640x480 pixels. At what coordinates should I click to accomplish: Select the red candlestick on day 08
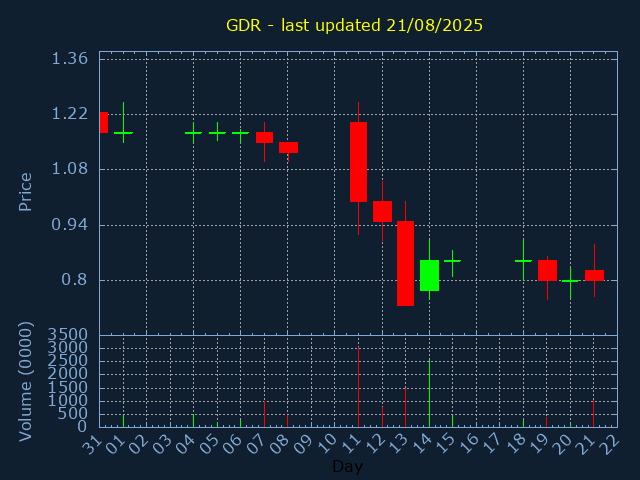(x=288, y=147)
